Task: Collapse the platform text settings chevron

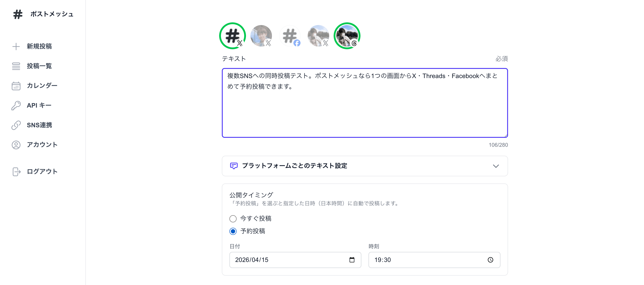Action: point(496,166)
